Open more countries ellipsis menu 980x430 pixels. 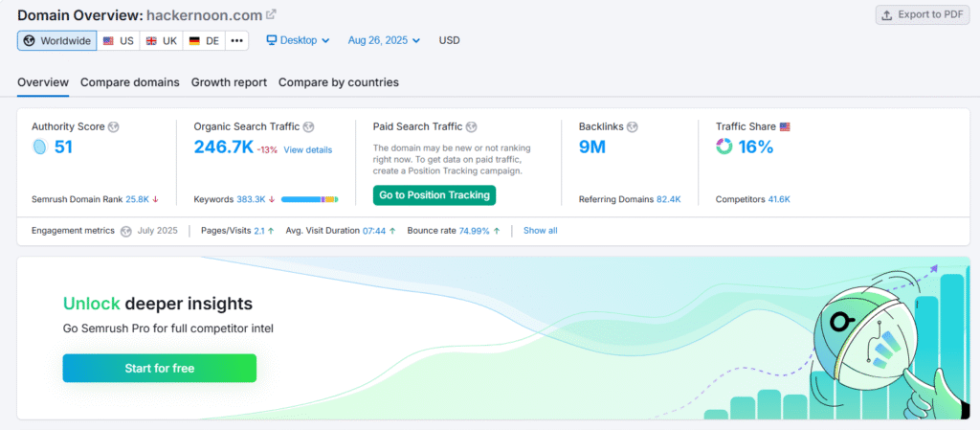click(x=237, y=40)
